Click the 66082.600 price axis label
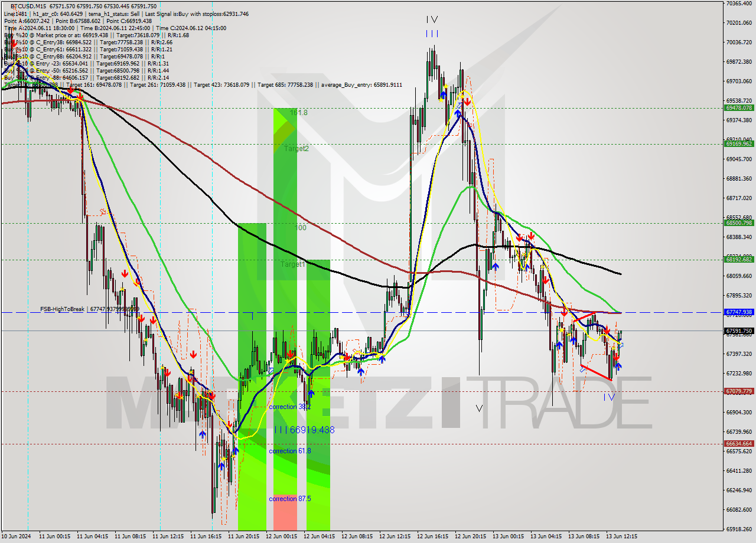 pyautogui.click(x=738, y=509)
